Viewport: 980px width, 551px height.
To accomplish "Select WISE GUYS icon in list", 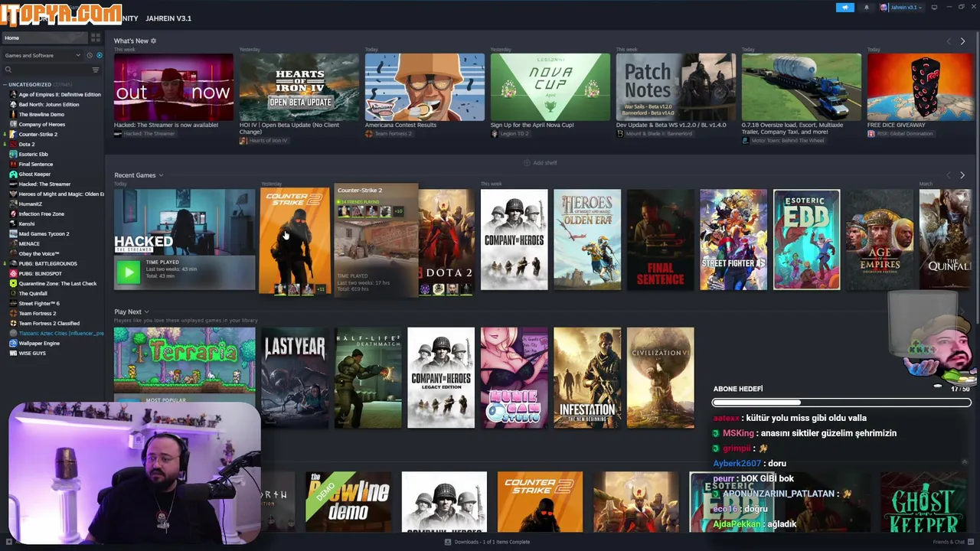I will [x=13, y=354].
